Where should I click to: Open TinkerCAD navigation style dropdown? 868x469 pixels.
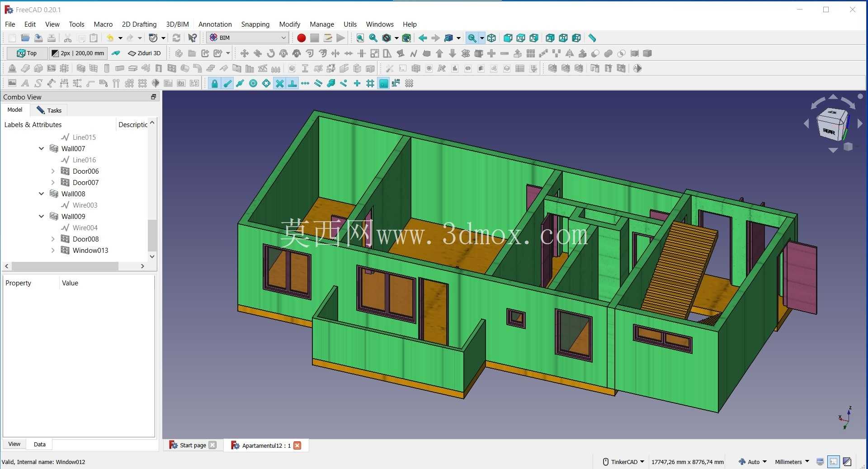(x=624, y=462)
